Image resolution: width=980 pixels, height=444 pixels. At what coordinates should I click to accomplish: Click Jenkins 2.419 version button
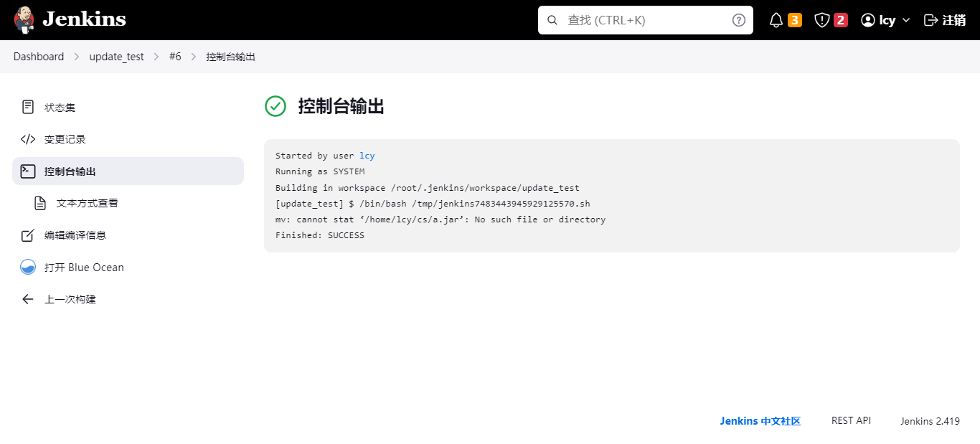click(x=930, y=421)
